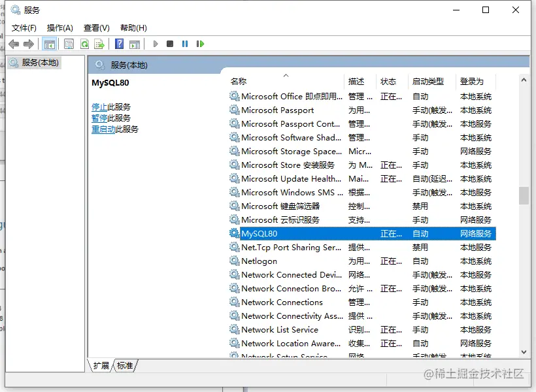Image resolution: width=536 pixels, height=392 pixels.
Task: Sort by the 登录为 column header
Action: pyautogui.click(x=476, y=81)
